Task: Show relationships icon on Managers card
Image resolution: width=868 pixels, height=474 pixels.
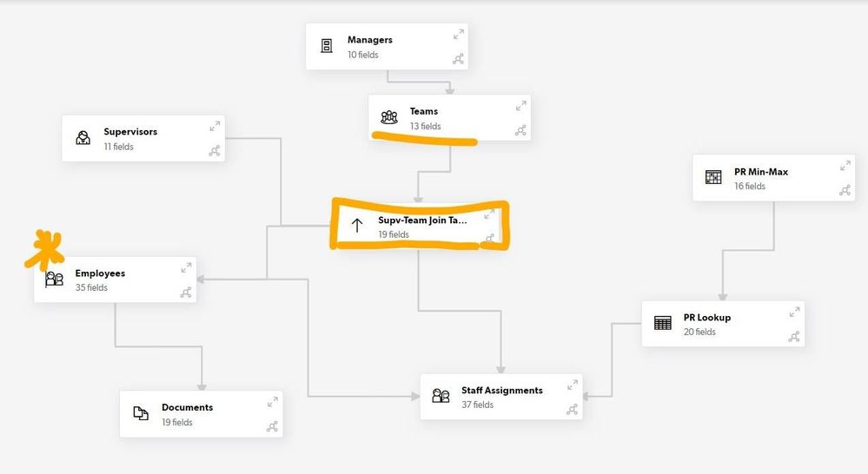Action: pos(458,59)
